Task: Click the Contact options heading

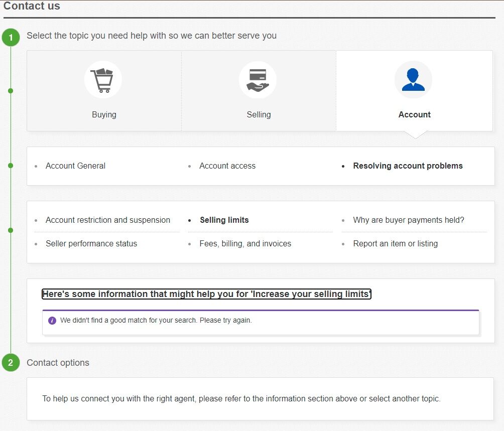Action: 58,363
